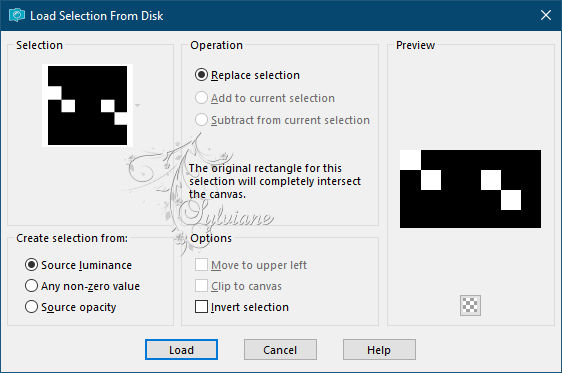This screenshot has width=562, height=373.
Task: Open the selection thumbnail dropdown arrow
Action: pyautogui.click(x=137, y=105)
